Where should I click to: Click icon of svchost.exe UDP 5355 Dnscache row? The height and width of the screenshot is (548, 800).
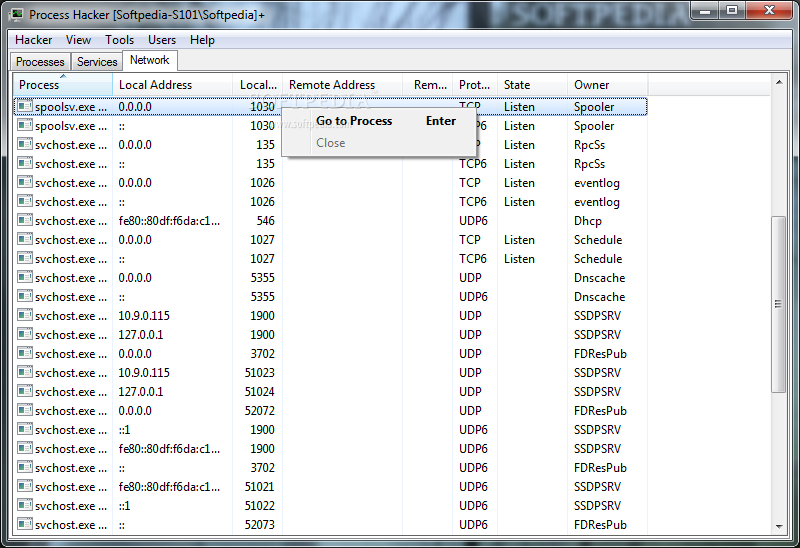24,277
